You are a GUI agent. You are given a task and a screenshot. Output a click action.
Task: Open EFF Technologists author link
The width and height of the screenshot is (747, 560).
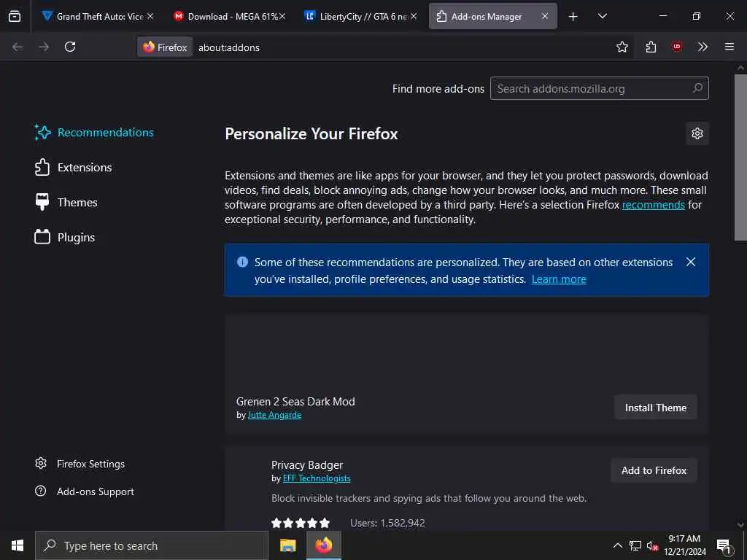[317, 478]
